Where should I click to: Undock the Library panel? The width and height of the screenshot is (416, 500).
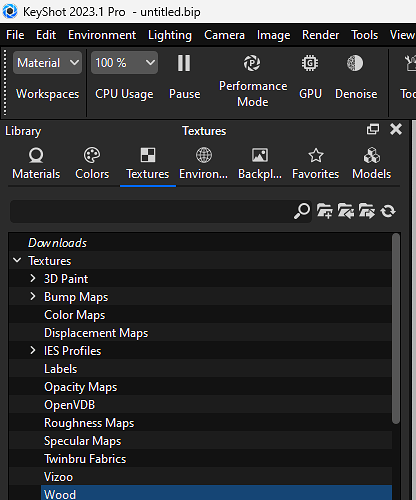373,129
